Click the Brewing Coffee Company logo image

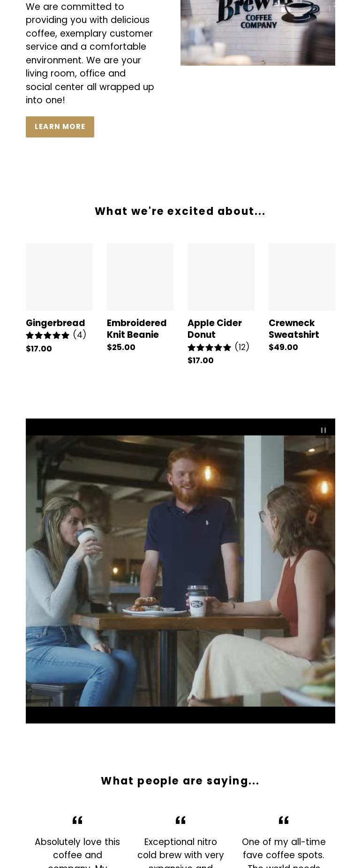click(258, 33)
